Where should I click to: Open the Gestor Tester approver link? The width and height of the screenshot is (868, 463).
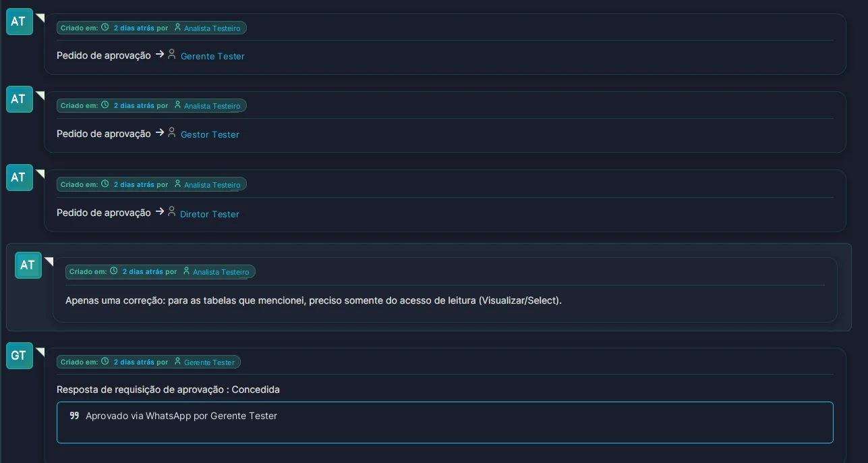point(210,134)
